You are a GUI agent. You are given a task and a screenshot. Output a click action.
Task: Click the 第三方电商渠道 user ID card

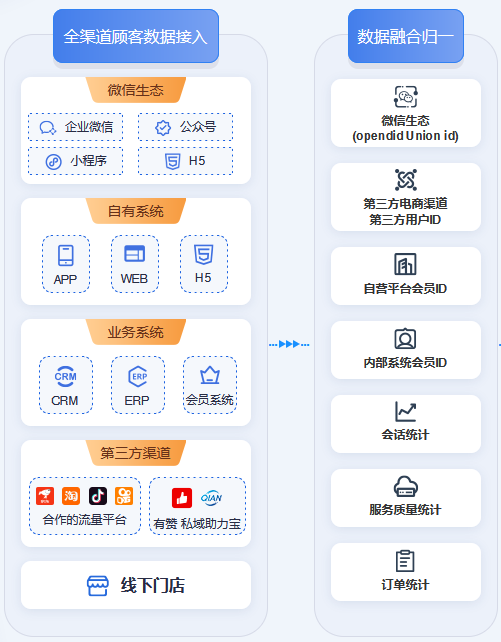(x=406, y=197)
